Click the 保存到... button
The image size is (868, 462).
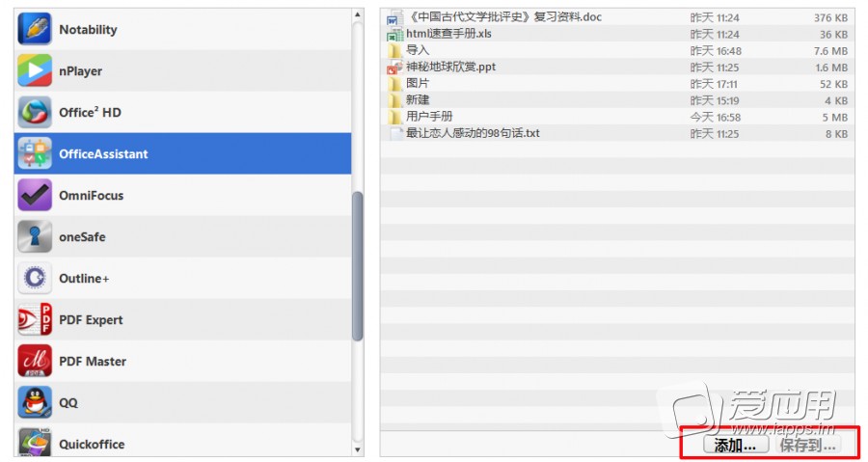[807, 445]
